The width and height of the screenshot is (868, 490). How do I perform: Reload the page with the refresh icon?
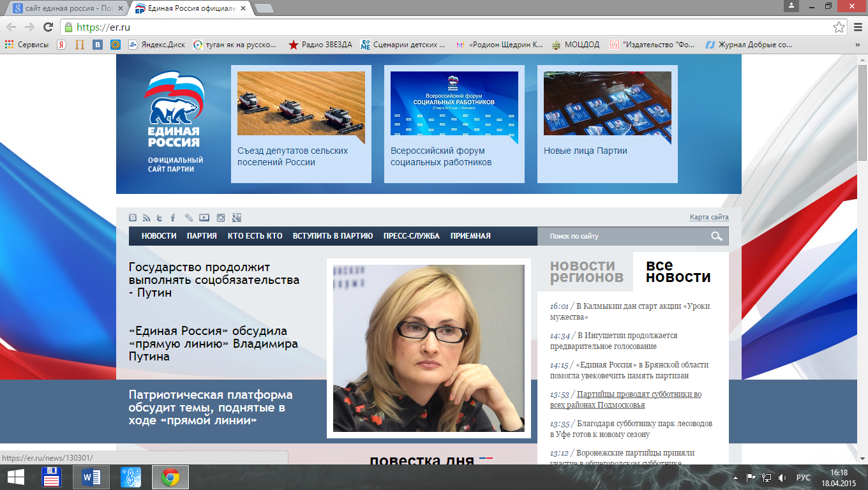click(48, 27)
